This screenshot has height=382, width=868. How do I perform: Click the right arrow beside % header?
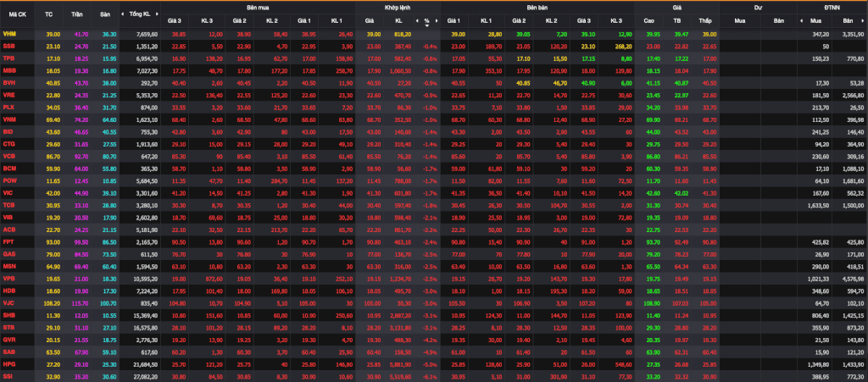(437, 21)
